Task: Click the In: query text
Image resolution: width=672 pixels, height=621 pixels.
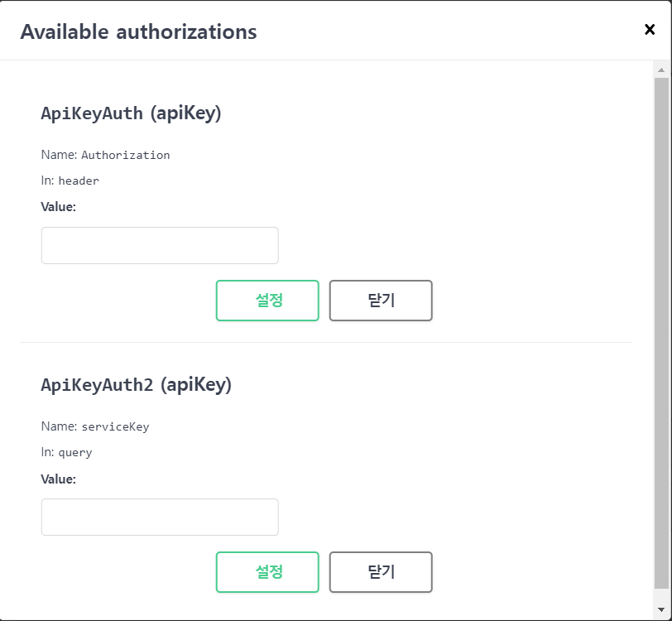Action: point(66,452)
